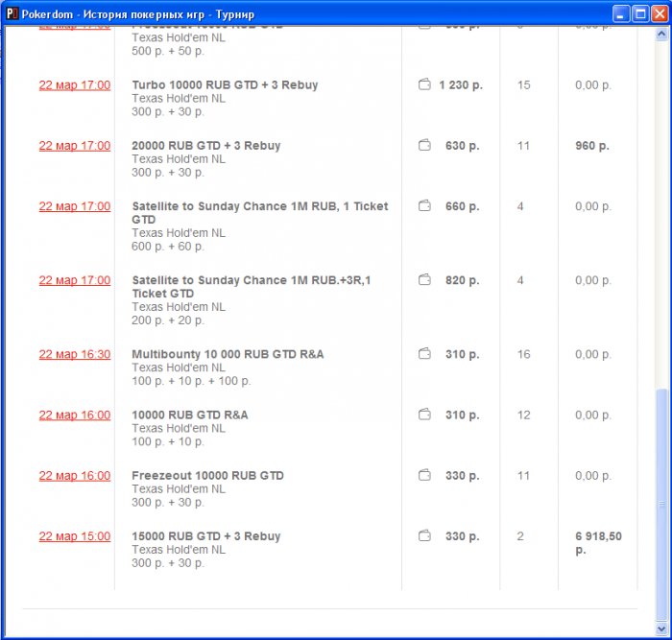Open date link for Satellite +3R,1 Ticket
Image resolution: width=672 pixels, height=640 pixels.
[75, 280]
